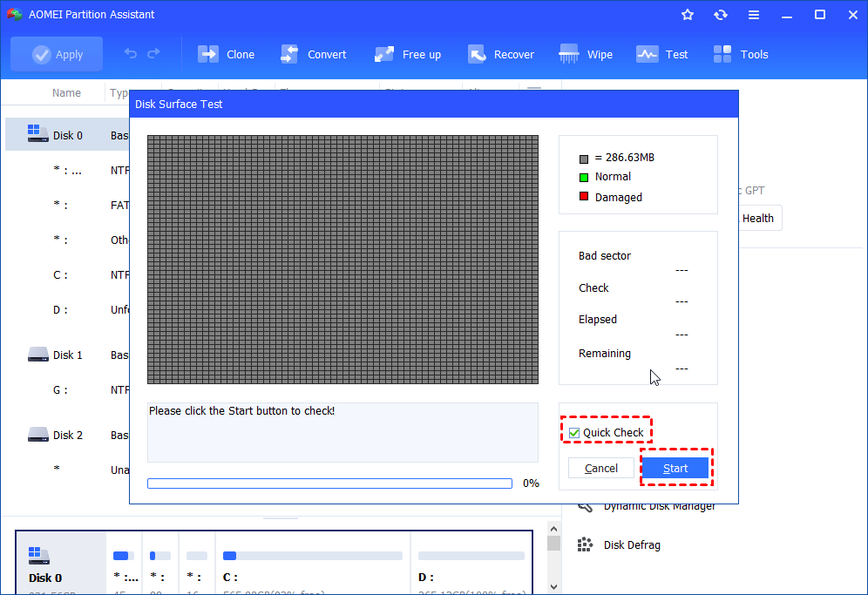868x595 pixels.
Task: Cancel the Disk Surface Test dialog
Action: (601, 468)
